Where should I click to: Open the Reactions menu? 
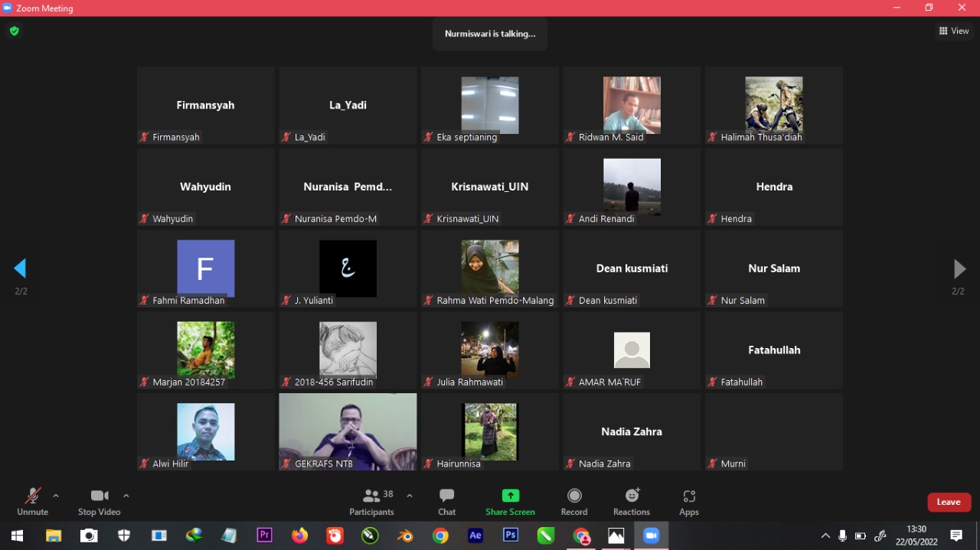[632, 502]
